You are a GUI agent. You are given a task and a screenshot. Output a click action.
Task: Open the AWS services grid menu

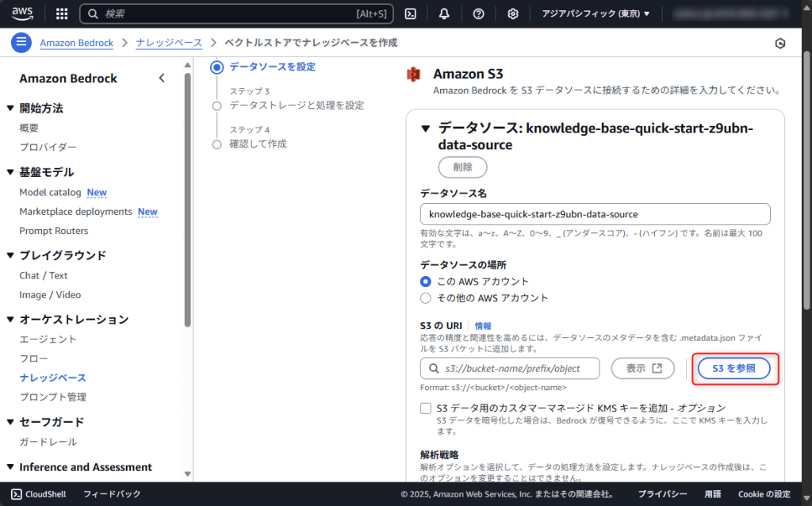point(62,14)
